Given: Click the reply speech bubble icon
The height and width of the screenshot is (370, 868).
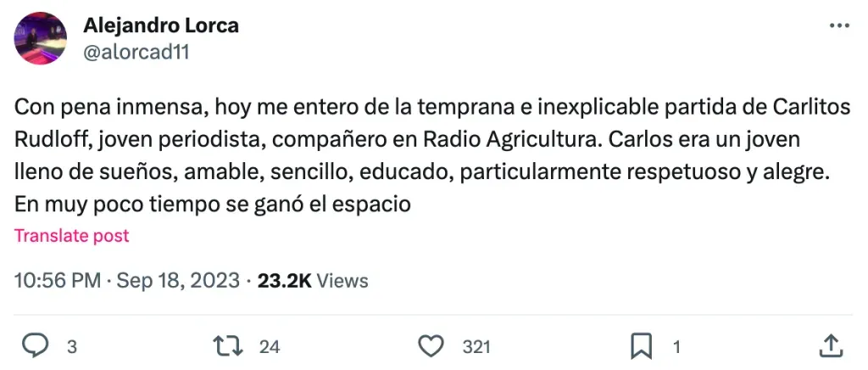Looking at the screenshot, I should (33, 345).
